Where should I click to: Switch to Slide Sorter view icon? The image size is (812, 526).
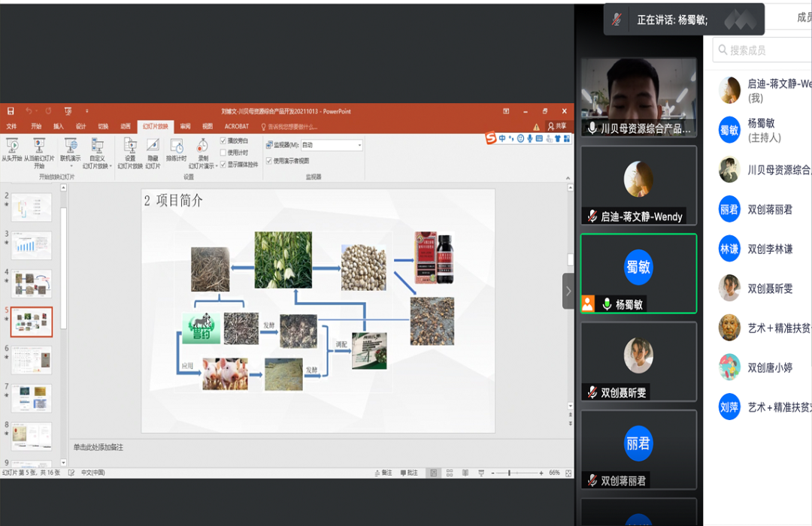click(450, 473)
